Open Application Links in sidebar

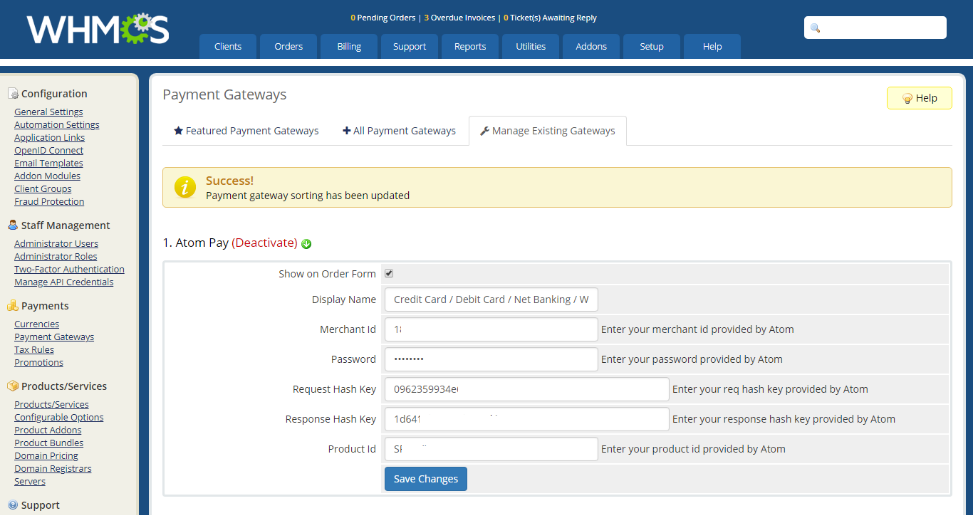point(50,138)
